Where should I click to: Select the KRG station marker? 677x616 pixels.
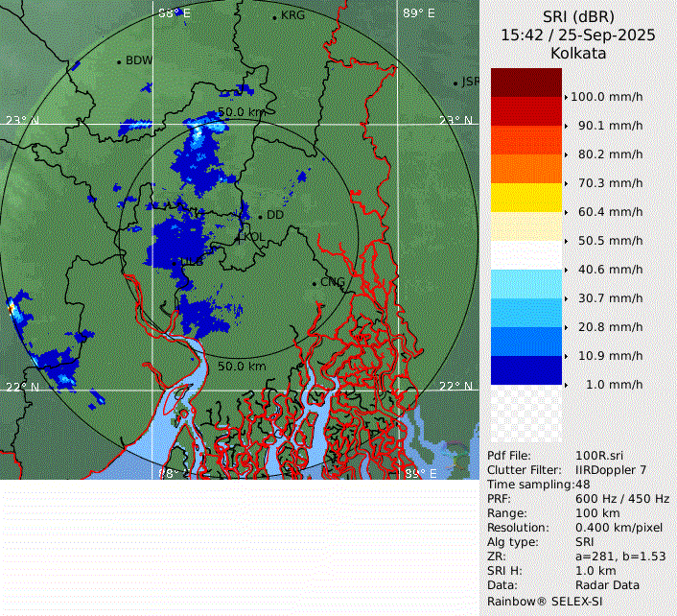[275, 17]
